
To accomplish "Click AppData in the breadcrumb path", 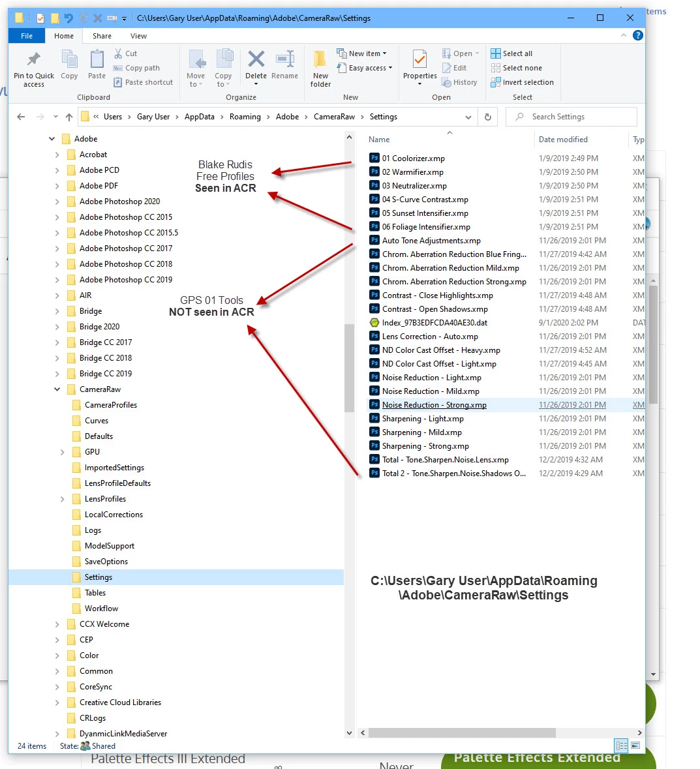I will click(199, 117).
